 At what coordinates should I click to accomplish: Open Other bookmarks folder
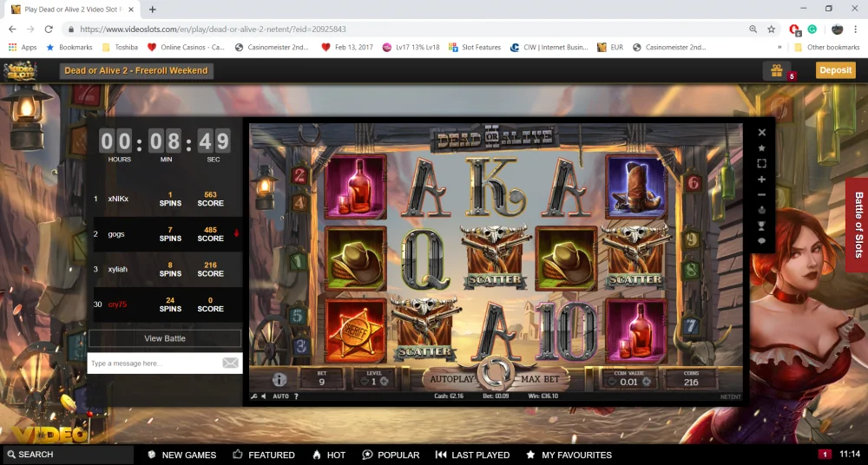pyautogui.click(x=826, y=47)
